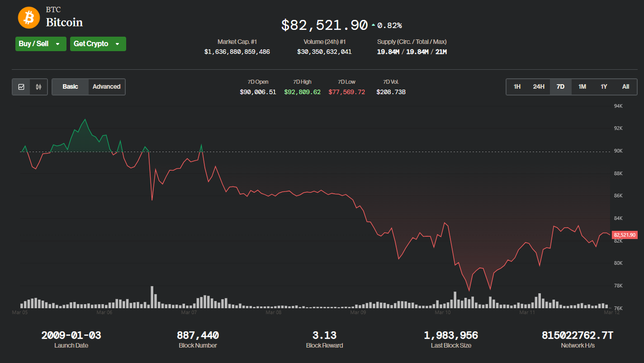Set chart range to 1Y
This screenshot has width=644, height=363.
point(604,87)
